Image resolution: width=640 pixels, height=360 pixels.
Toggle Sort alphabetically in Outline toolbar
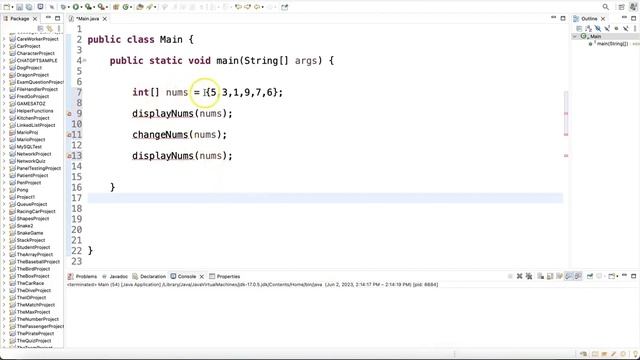click(588, 29)
